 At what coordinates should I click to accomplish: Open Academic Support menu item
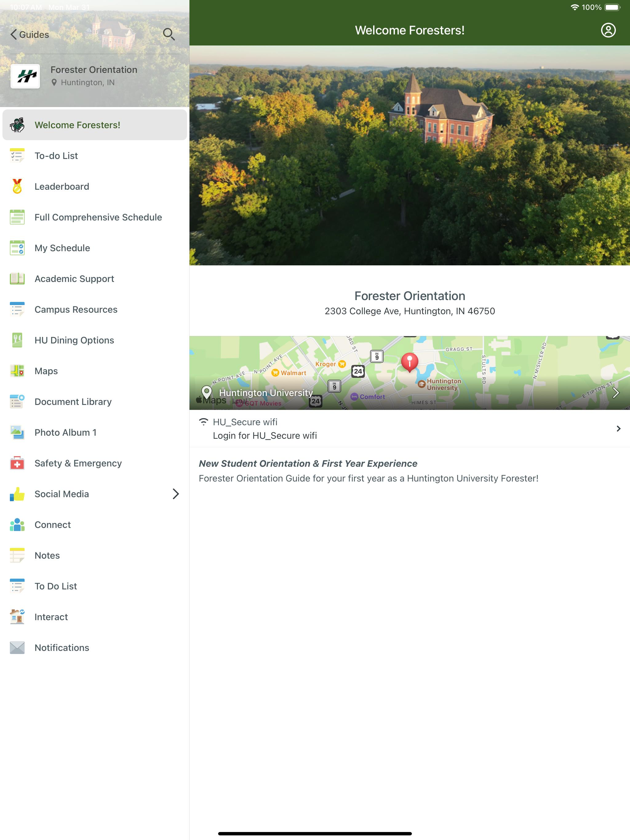pyautogui.click(x=95, y=279)
